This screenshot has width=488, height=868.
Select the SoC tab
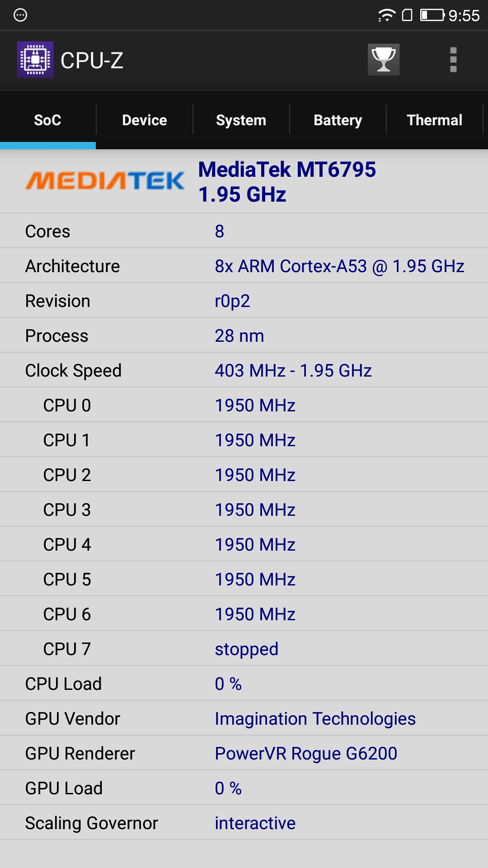47,120
